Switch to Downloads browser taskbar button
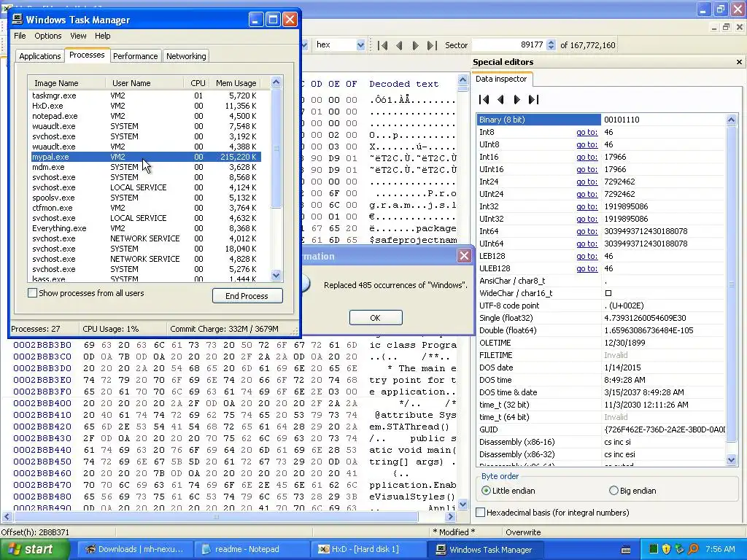Screen dimensions: 747x560 (x=134, y=549)
